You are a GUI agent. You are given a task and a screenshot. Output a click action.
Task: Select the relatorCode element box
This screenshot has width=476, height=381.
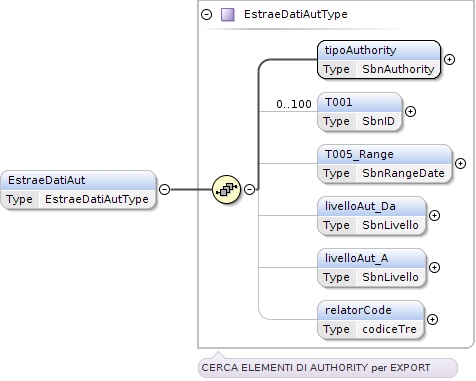pyautogui.click(x=371, y=320)
